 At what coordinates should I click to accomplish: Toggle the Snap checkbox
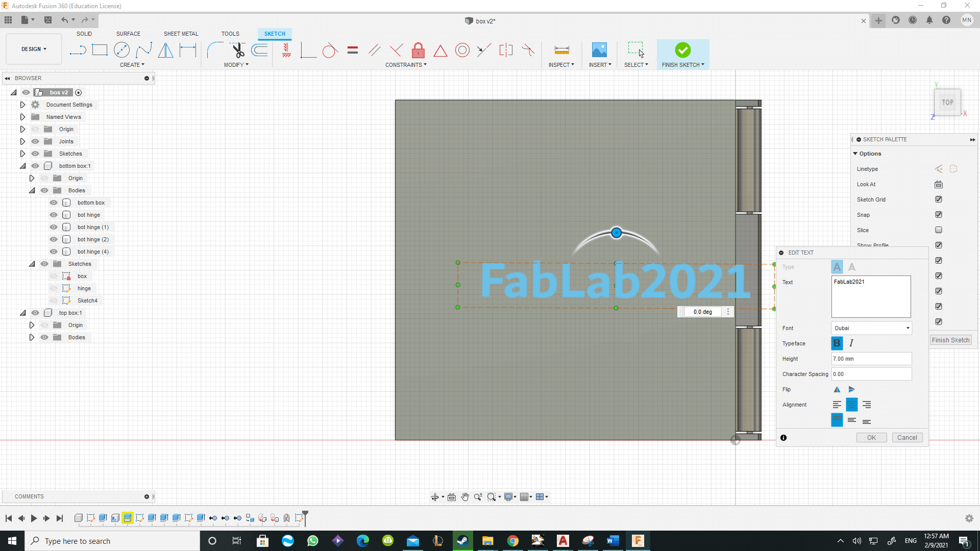point(938,215)
